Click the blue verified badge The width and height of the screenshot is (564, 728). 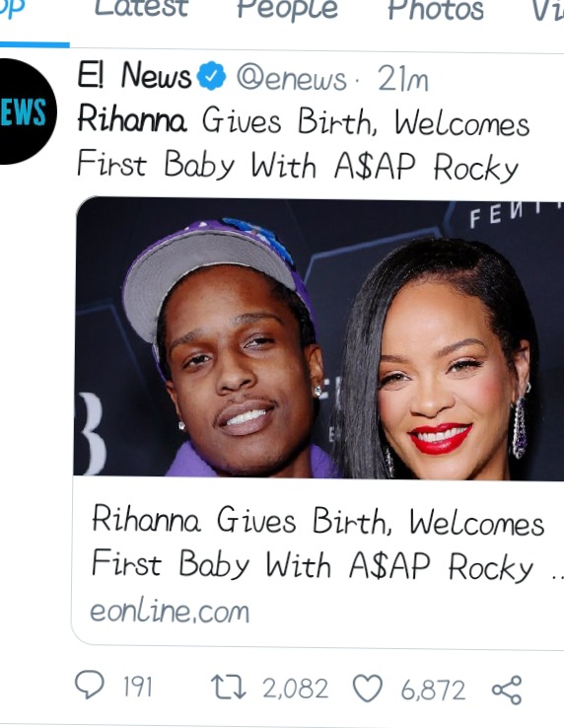click(211, 75)
